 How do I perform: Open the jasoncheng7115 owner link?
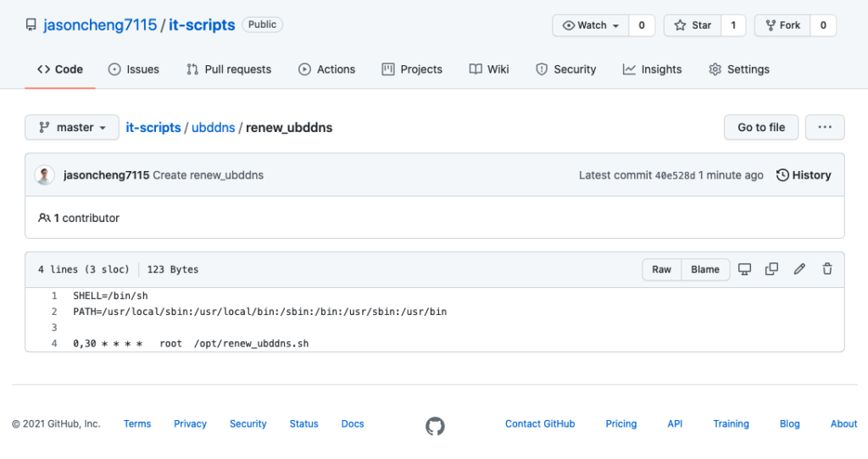click(x=100, y=25)
